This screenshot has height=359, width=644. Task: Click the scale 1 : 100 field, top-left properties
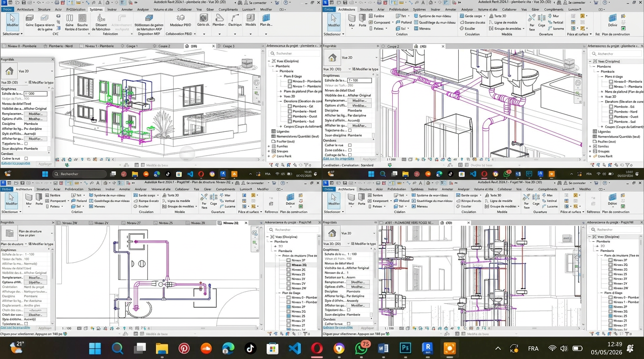[x=35, y=94]
